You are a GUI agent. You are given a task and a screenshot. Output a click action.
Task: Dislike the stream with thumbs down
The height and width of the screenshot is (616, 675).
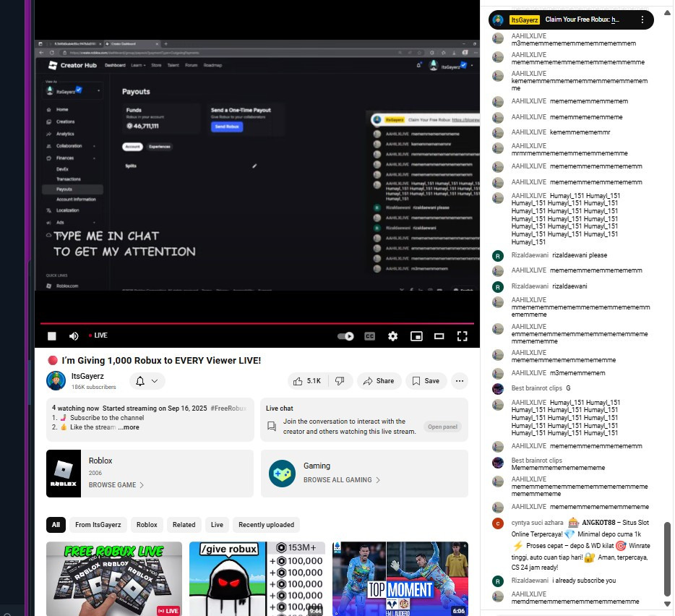coord(340,381)
